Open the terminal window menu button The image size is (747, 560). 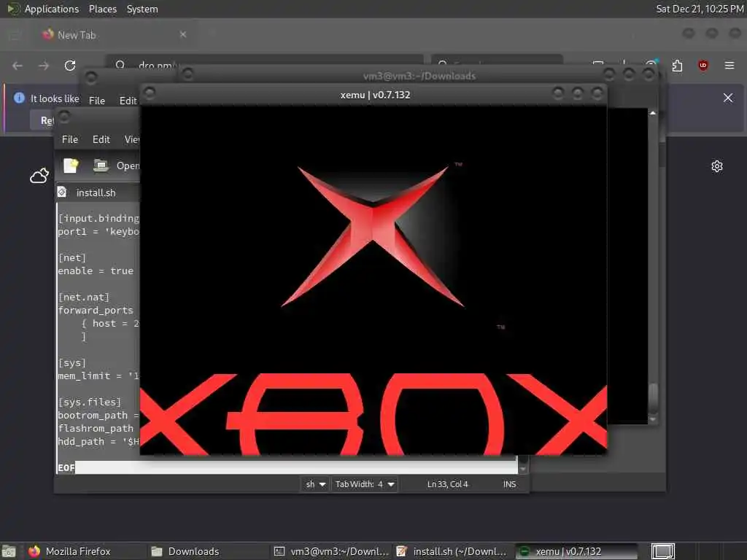(187, 74)
